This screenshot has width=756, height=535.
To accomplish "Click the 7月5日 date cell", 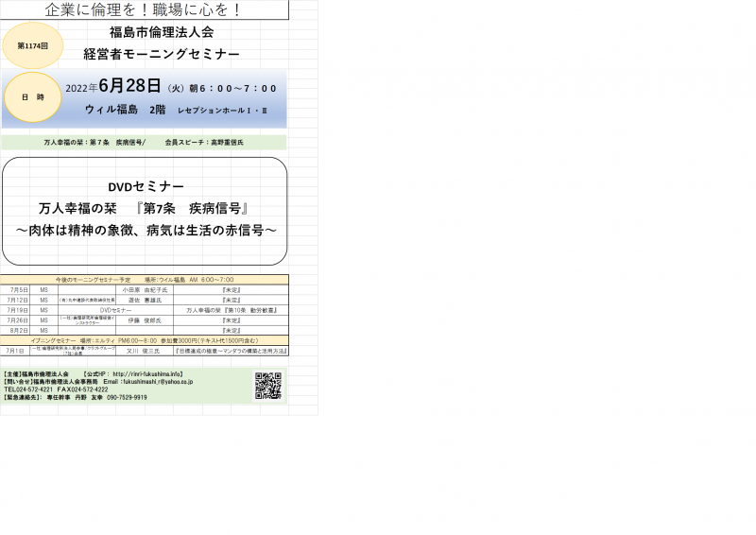I will 17,289.
